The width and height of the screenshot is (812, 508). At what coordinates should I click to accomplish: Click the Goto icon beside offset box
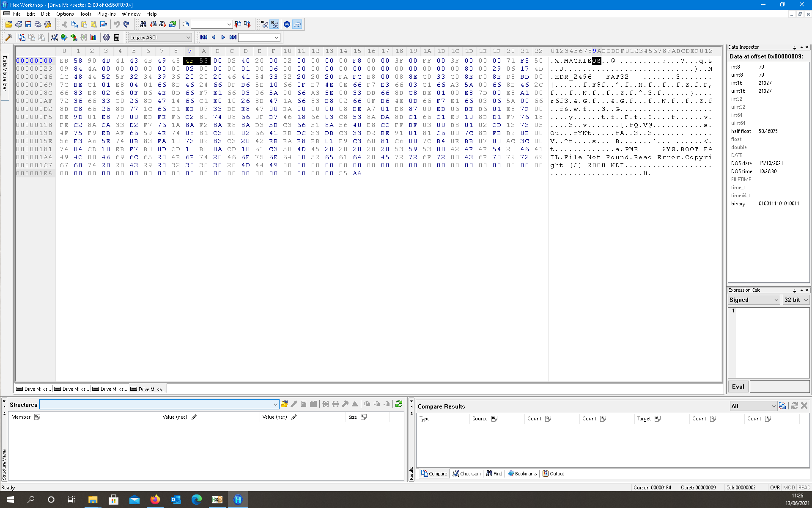[186, 25]
